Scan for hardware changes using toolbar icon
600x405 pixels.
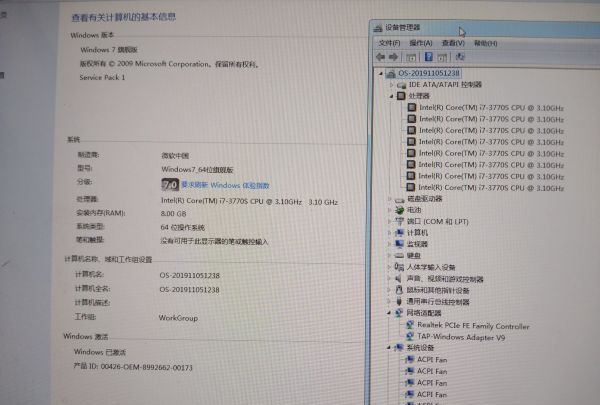coord(460,57)
